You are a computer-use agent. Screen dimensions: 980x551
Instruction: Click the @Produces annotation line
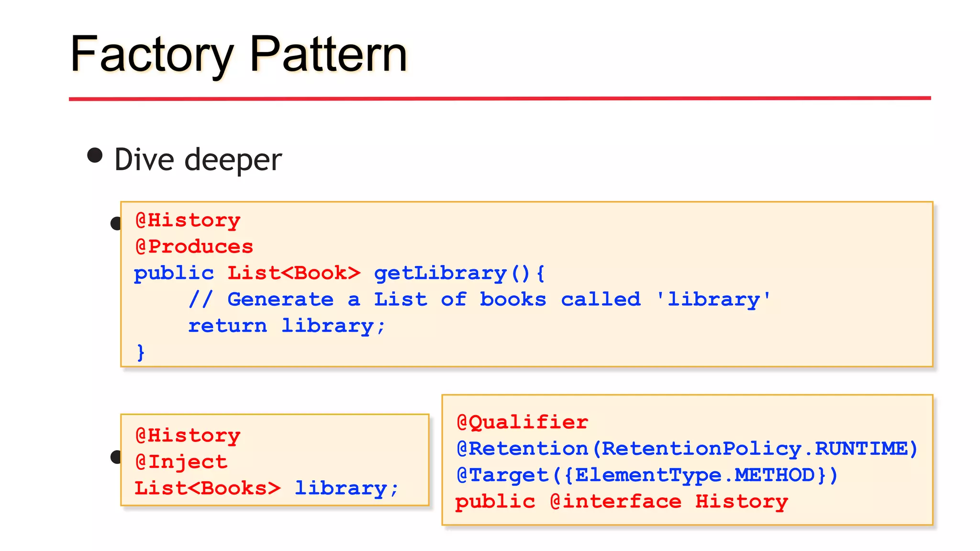(194, 247)
